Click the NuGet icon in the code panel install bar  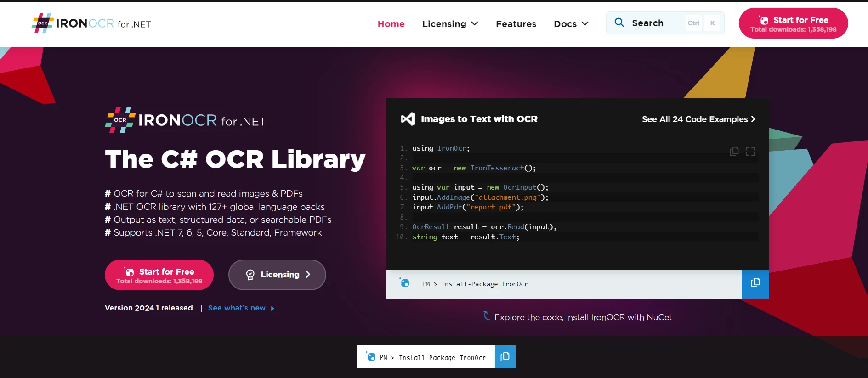point(404,283)
